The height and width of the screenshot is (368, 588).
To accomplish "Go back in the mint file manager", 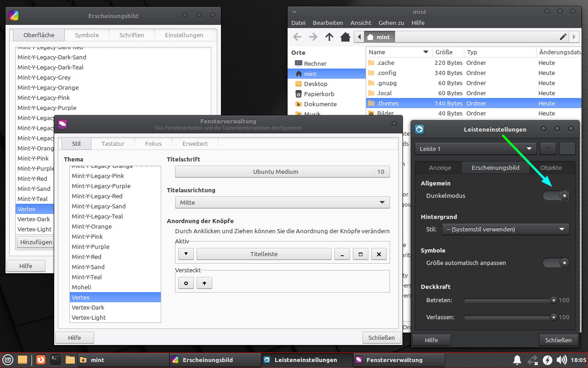I will 297,37.
